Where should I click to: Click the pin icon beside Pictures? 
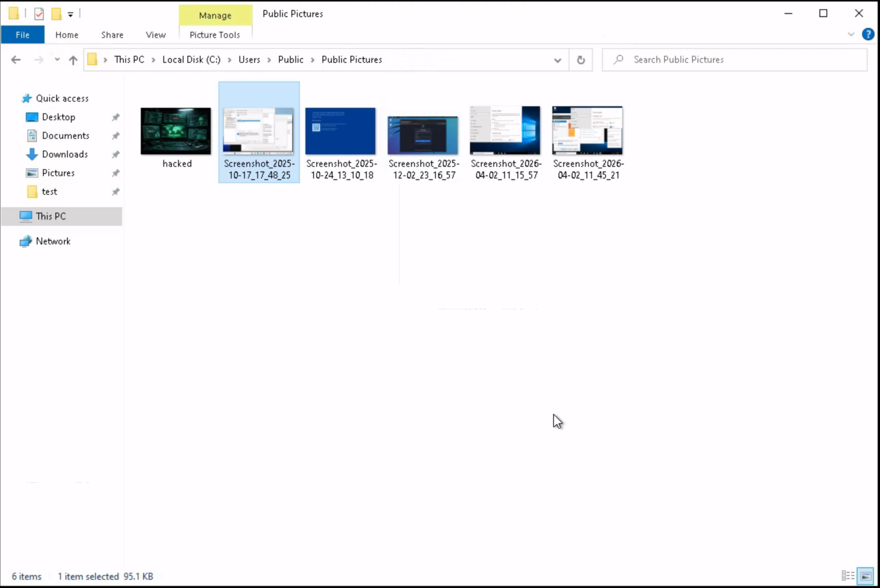(115, 173)
